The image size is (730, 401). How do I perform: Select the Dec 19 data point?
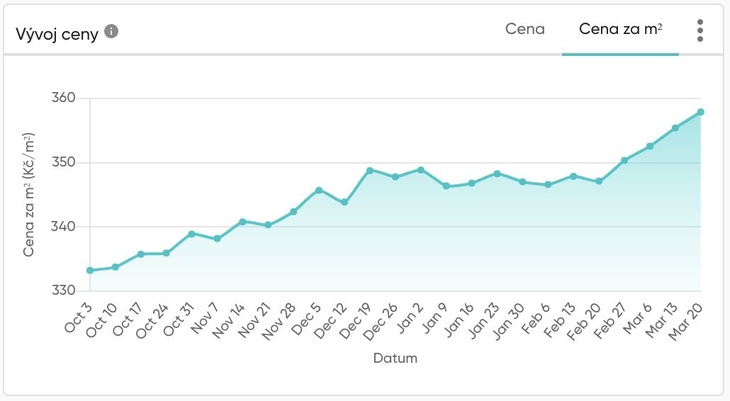370,170
